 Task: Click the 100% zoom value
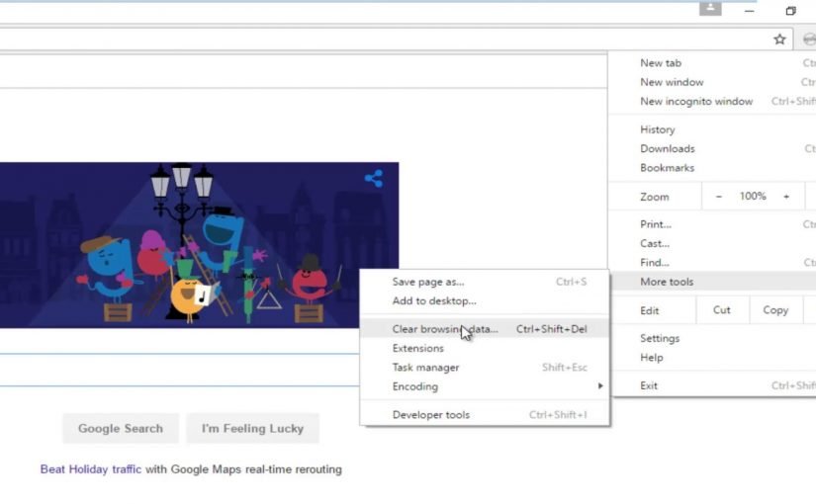[x=753, y=197]
